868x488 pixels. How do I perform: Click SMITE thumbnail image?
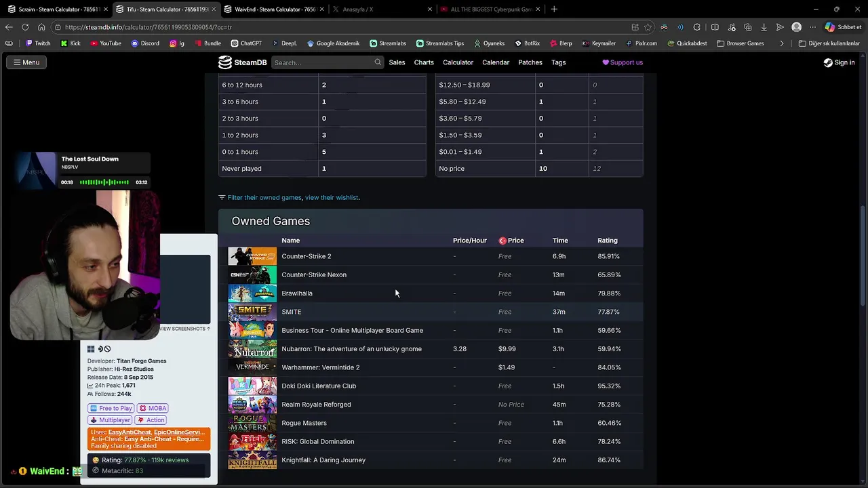coord(252,312)
